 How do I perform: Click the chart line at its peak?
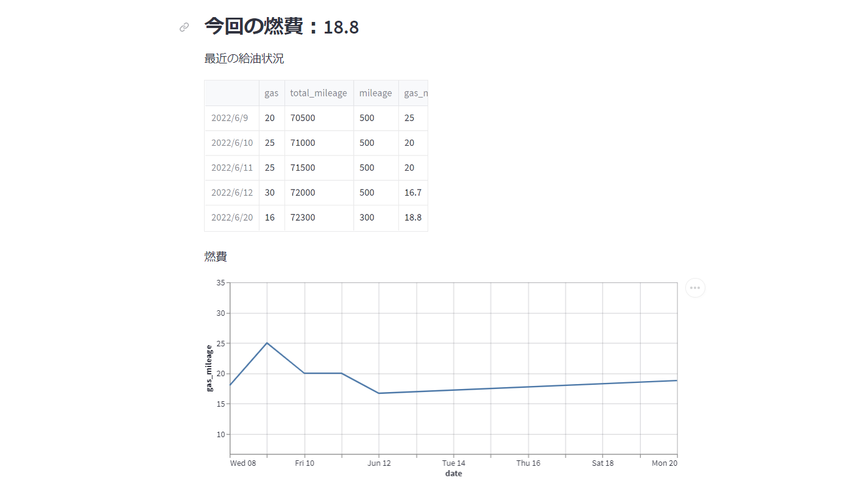tap(267, 343)
